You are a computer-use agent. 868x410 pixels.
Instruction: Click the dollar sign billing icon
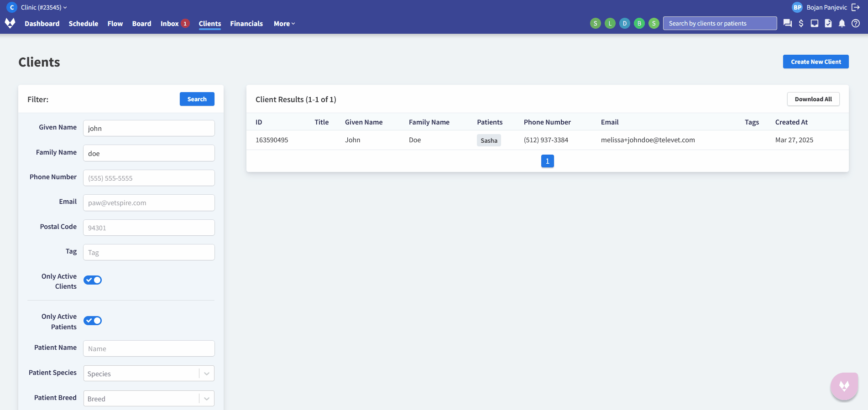(x=801, y=23)
